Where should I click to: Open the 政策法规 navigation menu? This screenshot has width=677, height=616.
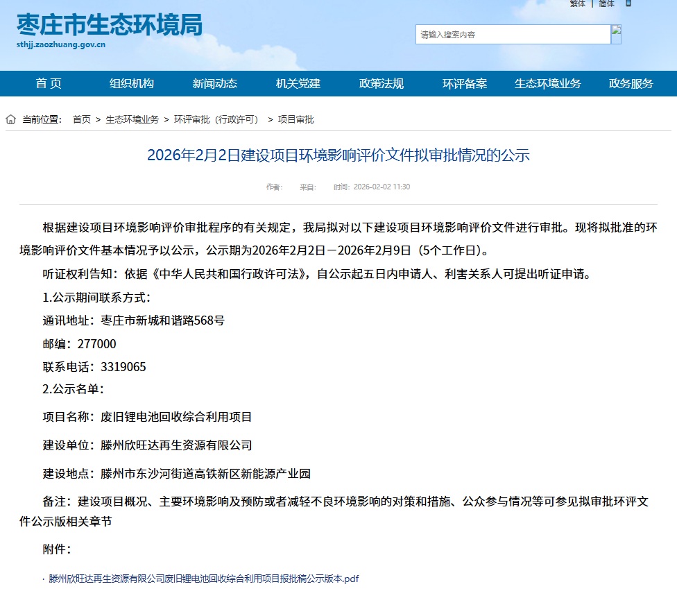pyautogui.click(x=384, y=83)
